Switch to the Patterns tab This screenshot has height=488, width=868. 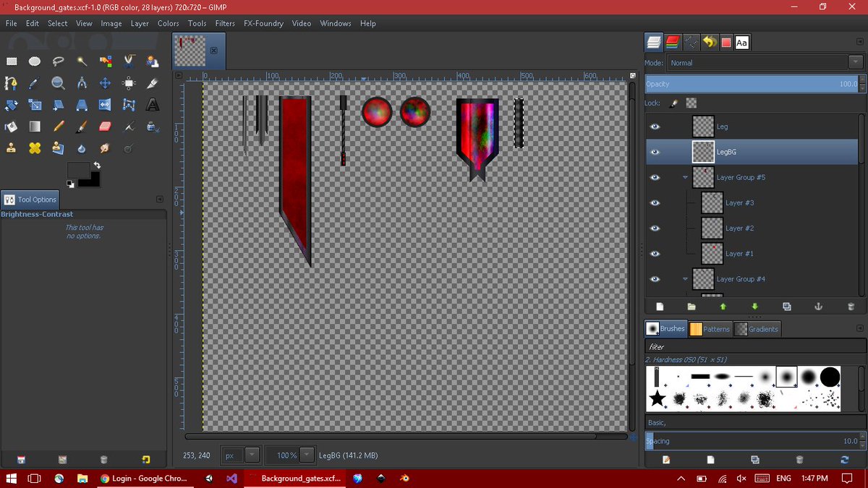point(710,329)
